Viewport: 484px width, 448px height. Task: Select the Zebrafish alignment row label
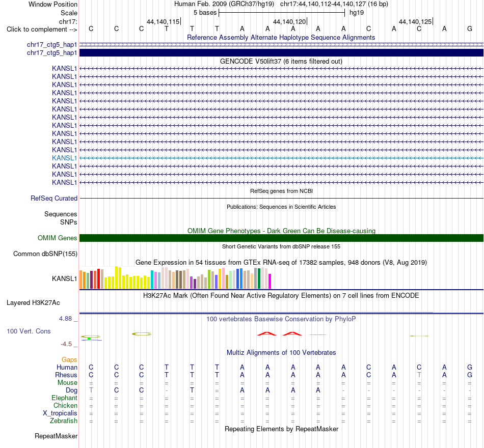64,421
